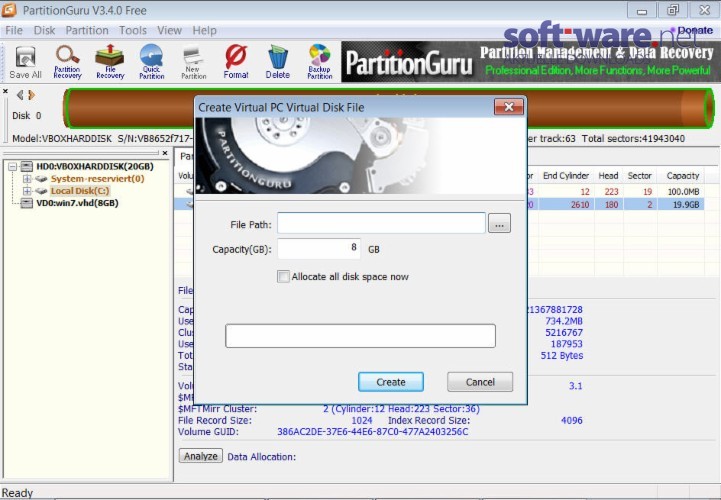The height and width of the screenshot is (500, 721).
Task: Open the Tools menu
Action: (133, 30)
